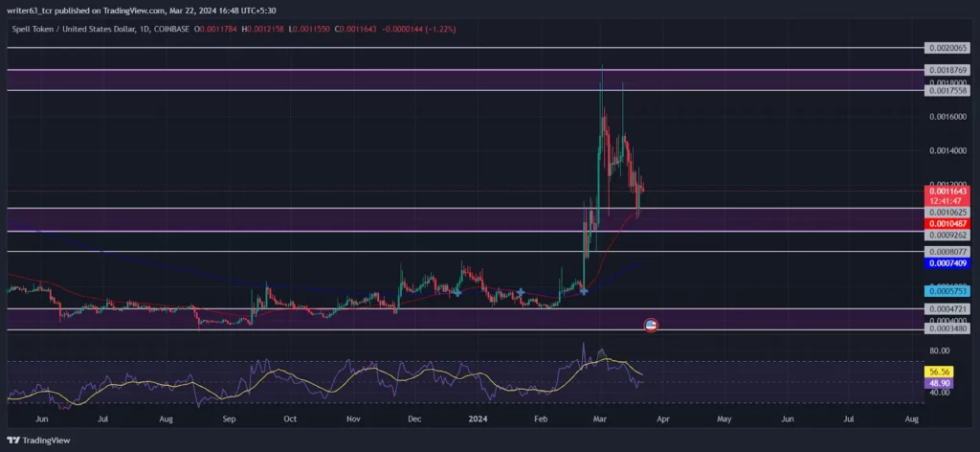Click the Dec label on time axis

415,418
